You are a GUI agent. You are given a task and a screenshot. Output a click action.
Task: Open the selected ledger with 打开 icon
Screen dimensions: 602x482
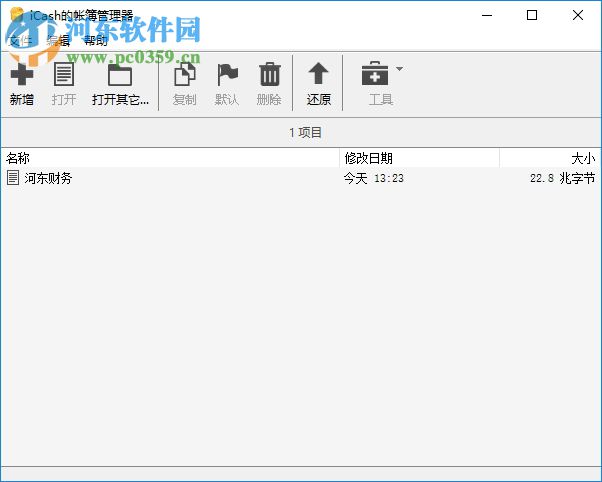click(64, 74)
